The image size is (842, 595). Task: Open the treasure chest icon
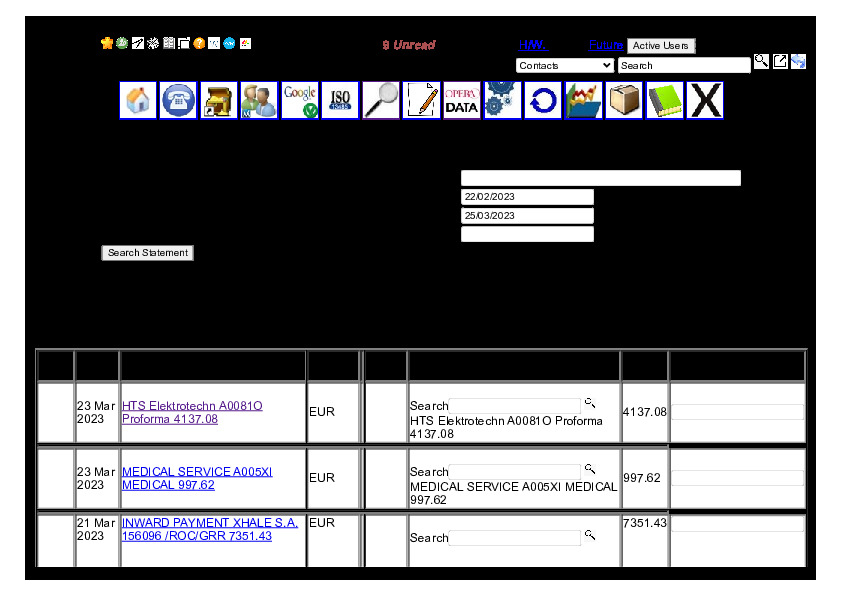point(218,101)
